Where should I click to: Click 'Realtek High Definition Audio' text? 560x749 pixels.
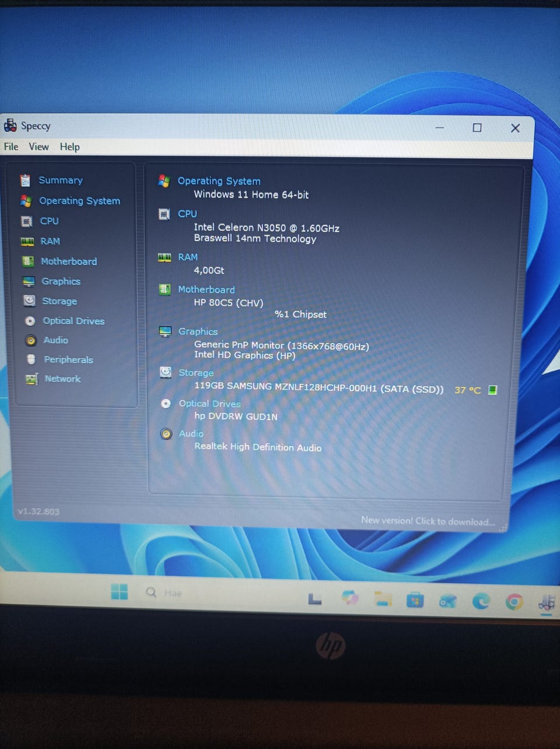coord(258,447)
